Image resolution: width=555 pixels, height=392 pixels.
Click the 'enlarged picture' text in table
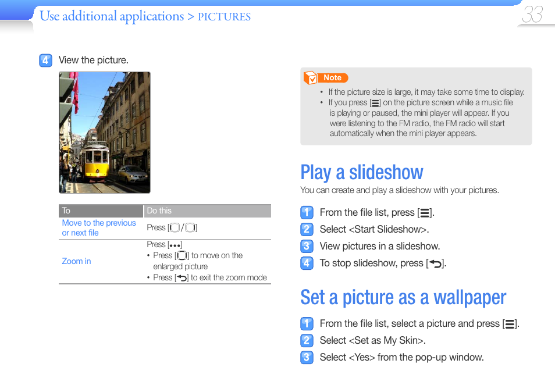(180, 266)
